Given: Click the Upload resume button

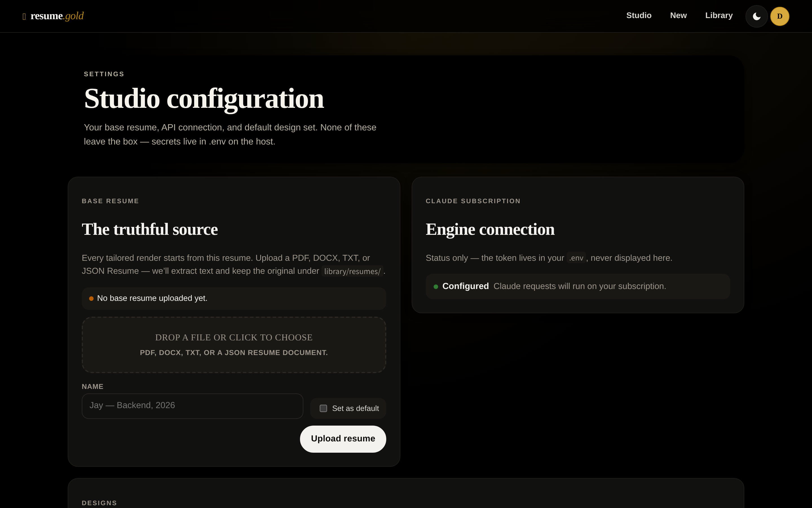Looking at the screenshot, I should [x=343, y=439].
